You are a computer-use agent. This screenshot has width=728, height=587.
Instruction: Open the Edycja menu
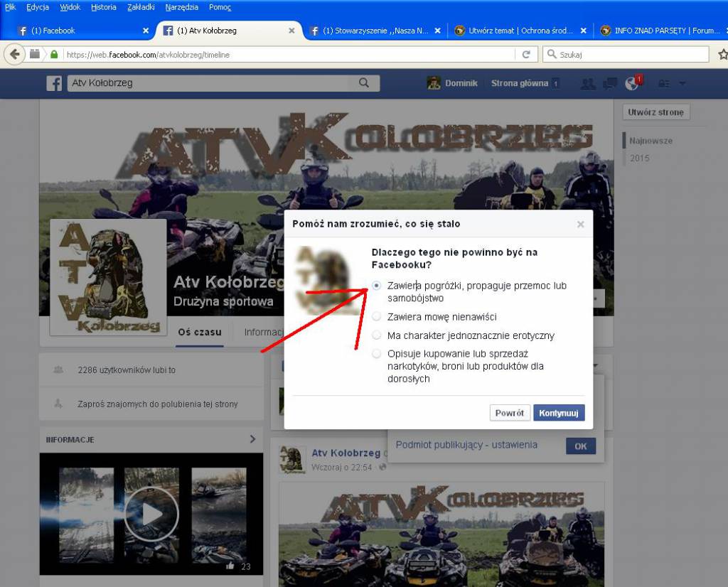[38, 7]
